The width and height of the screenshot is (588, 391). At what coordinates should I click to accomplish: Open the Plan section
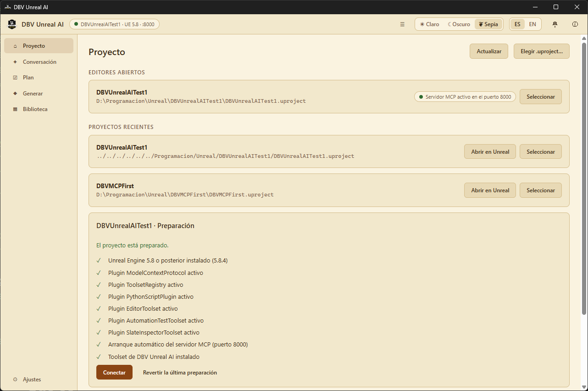(x=39, y=78)
